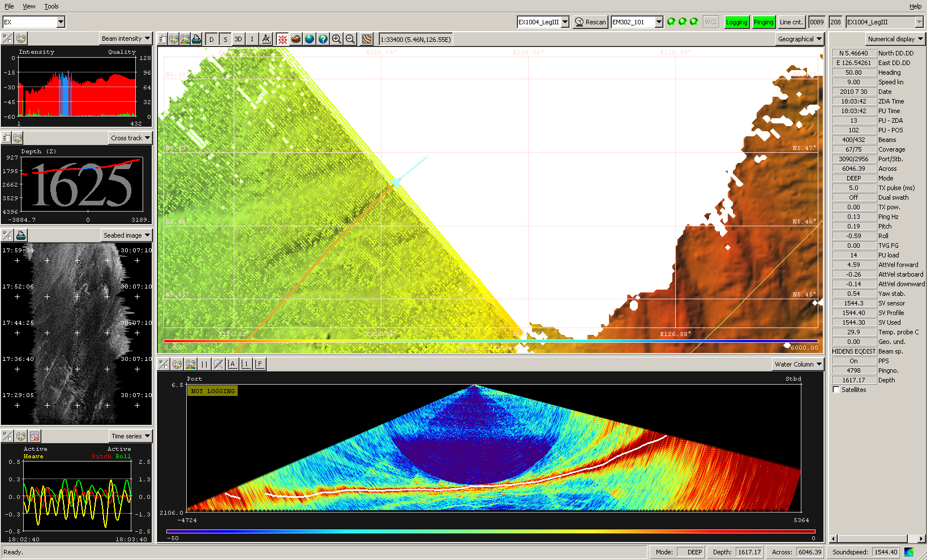Pause the Water Column display
Viewport: 927px width, 560px height.
pyautogui.click(x=204, y=364)
